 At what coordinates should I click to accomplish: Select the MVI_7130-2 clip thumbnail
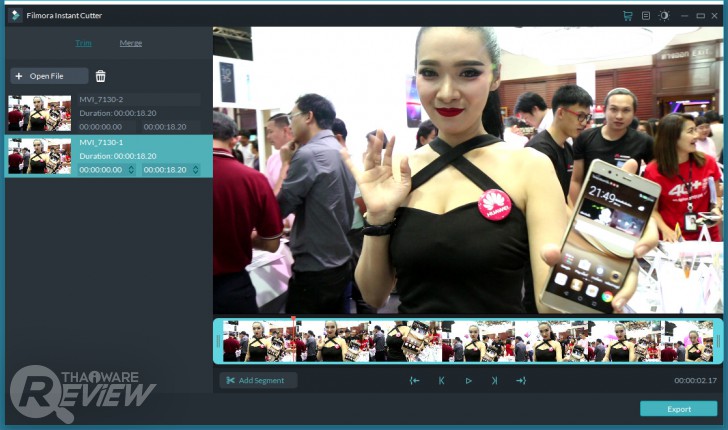click(40, 113)
